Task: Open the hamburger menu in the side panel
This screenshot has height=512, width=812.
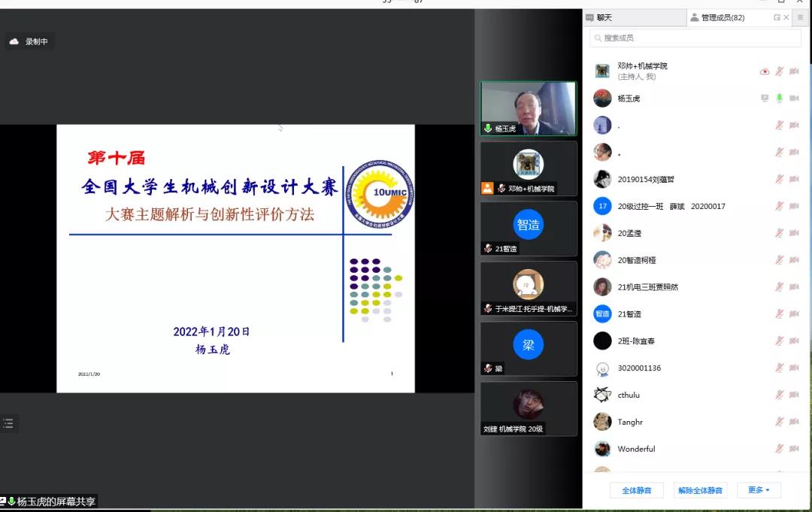Action: [800, 17]
